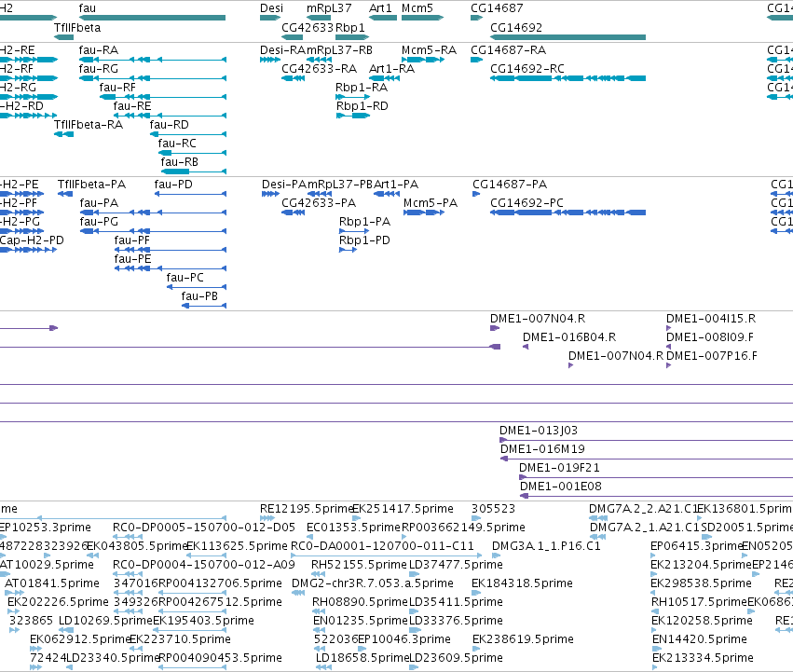This screenshot has width=793, height=672.
Task: Select protein Art1-PA
Action: coord(396,185)
